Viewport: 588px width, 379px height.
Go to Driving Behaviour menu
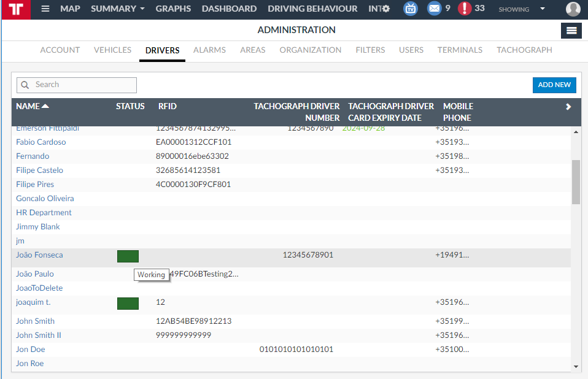click(312, 9)
